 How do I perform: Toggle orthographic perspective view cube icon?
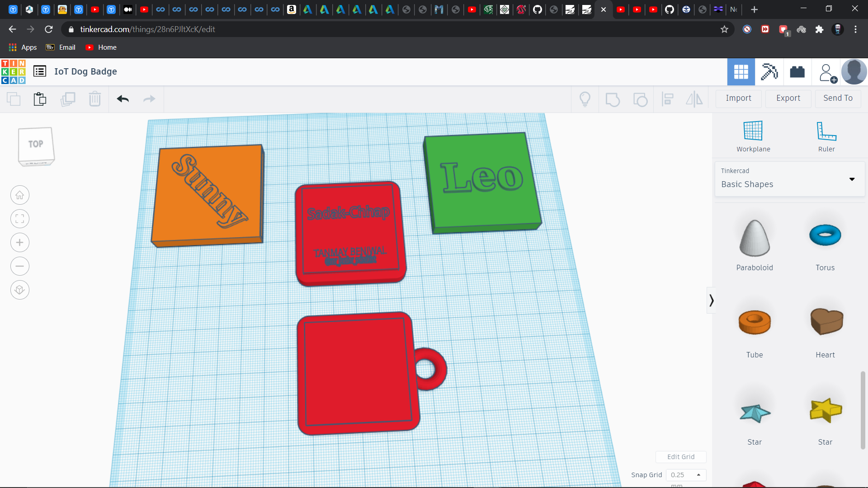click(x=20, y=290)
